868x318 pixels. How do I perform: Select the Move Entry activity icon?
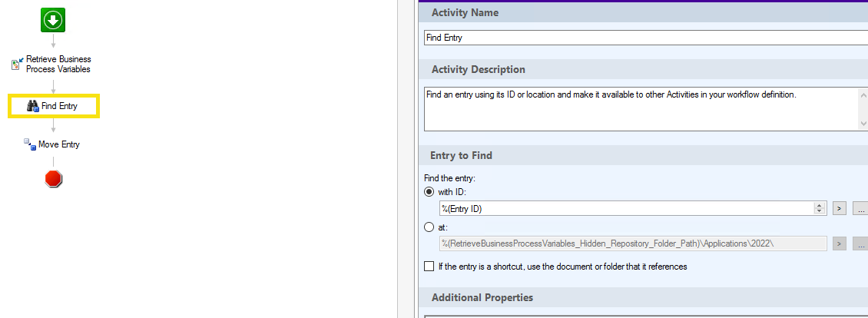tap(30, 144)
